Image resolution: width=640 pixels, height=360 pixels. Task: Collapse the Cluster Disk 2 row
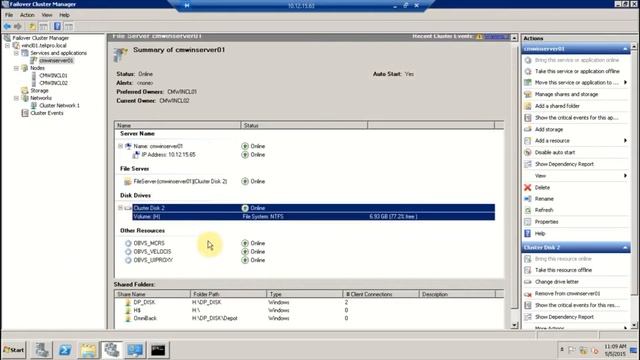click(x=120, y=208)
